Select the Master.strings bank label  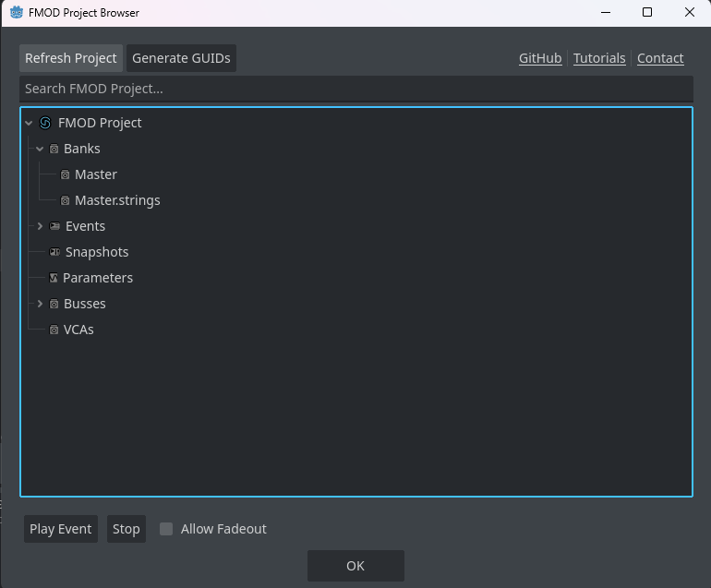(117, 200)
